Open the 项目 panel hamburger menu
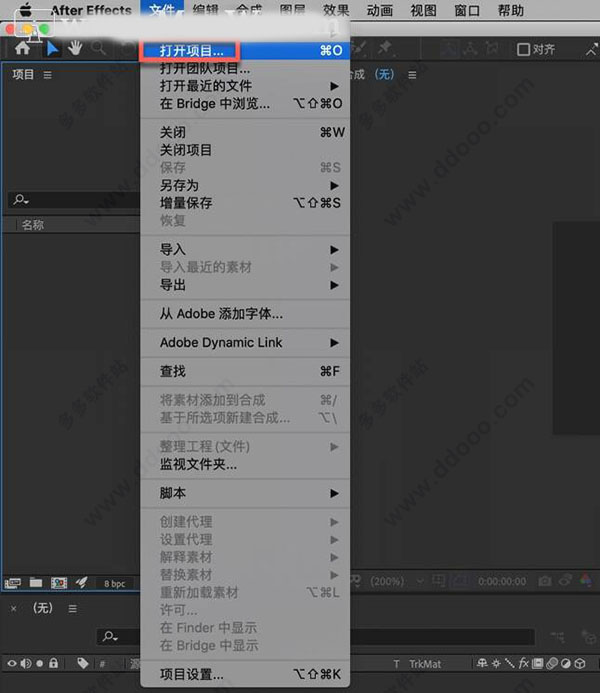600x693 pixels. [47, 75]
